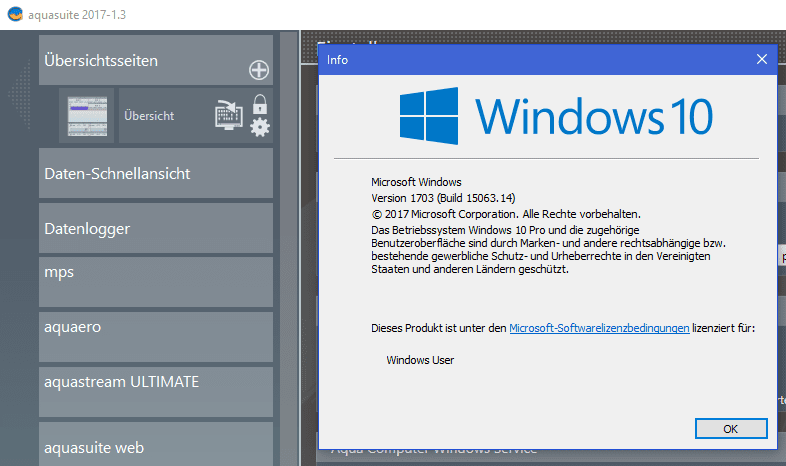Open the Datenlogger section
The width and height of the screenshot is (786, 466).
(x=156, y=228)
